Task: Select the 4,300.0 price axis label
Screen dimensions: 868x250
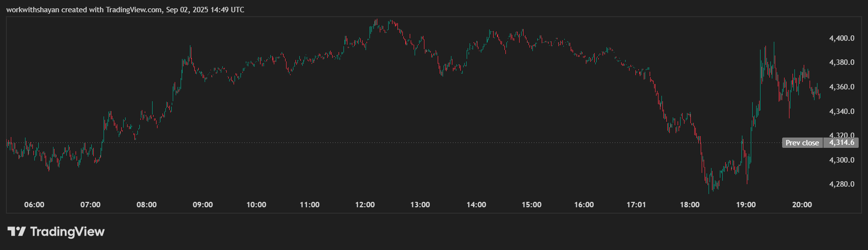Action: 842,160
